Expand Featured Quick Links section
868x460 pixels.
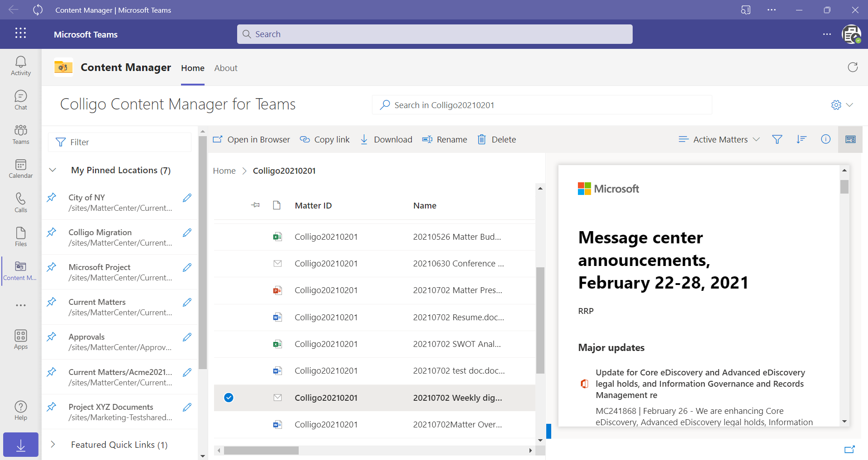click(x=52, y=444)
